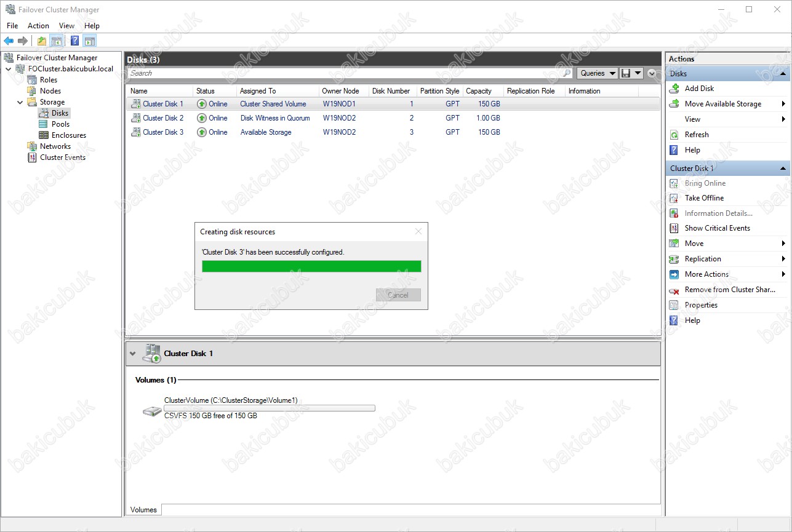Image resolution: width=792 pixels, height=532 pixels.
Task: Click Cancel in Creating disk resources dialog
Action: [398, 295]
